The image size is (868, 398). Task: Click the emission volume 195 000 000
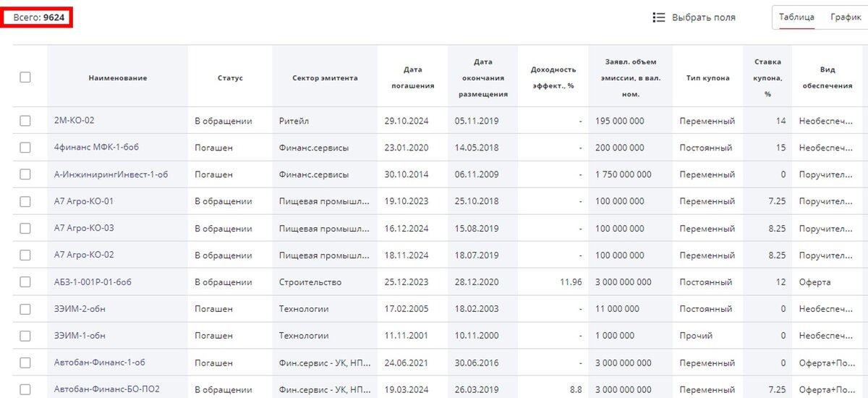click(620, 121)
